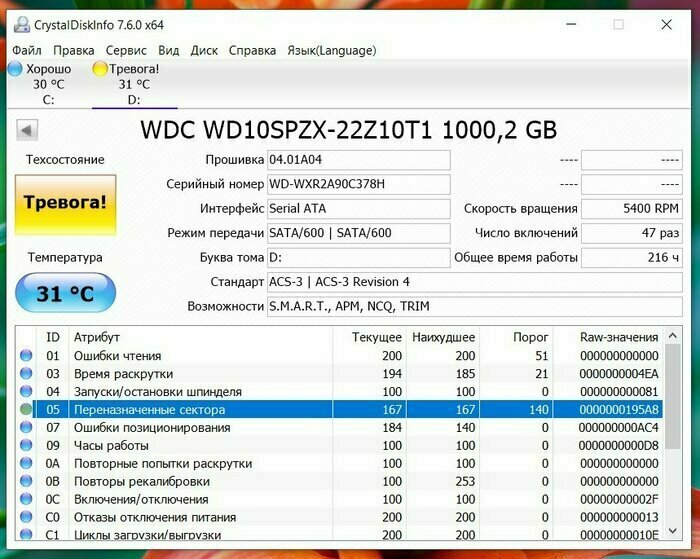Click the Порог column header
The width and height of the screenshot is (700, 559).
(x=516, y=337)
